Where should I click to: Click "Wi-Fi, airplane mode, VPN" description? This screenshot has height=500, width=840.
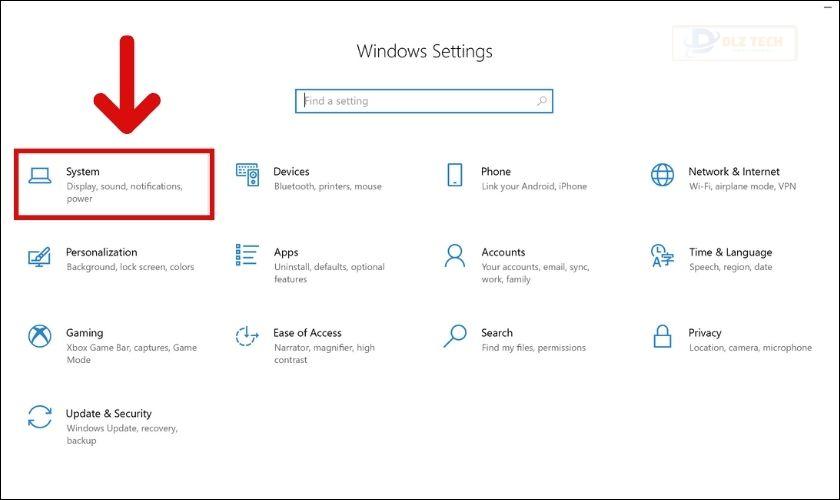click(742, 186)
